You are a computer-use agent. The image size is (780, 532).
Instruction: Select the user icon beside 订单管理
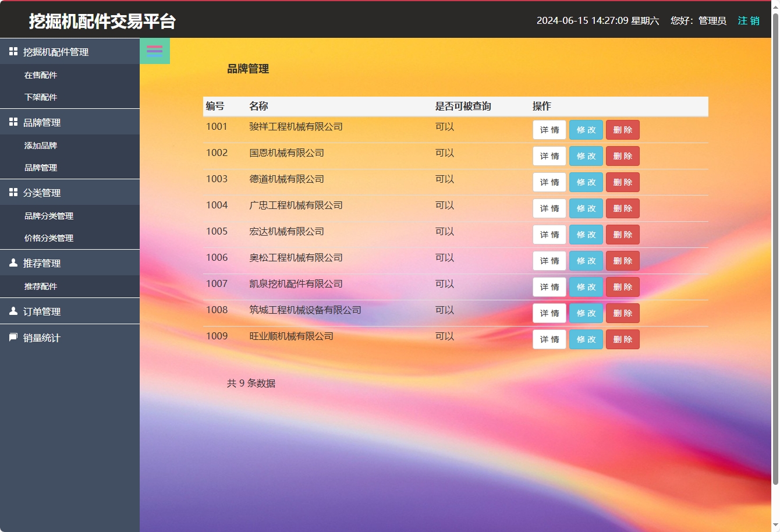pos(12,311)
